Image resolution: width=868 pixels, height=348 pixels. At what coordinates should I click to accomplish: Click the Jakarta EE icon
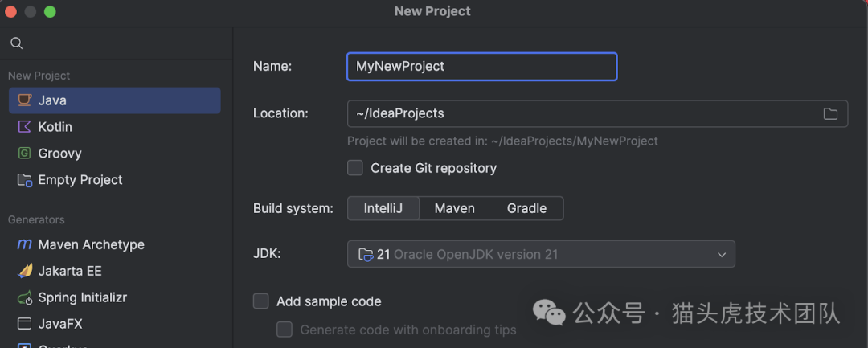pyautogui.click(x=25, y=271)
